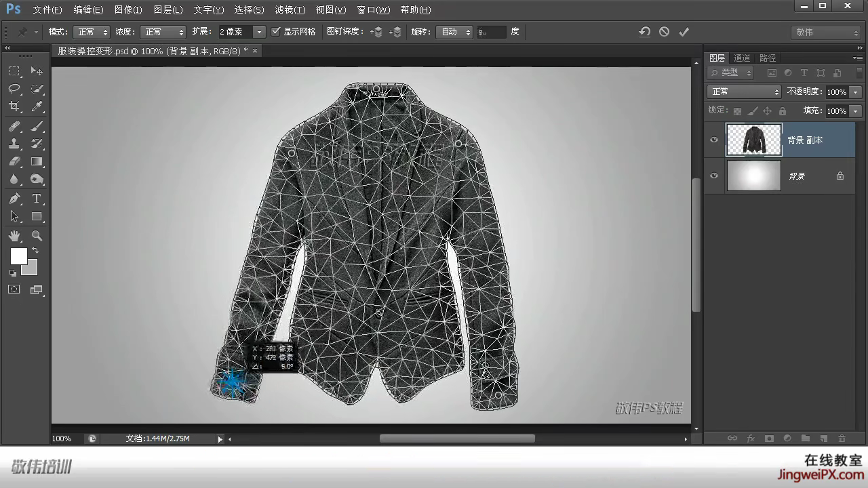
Task: Select the Gradient tool
Action: [x=37, y=161]
